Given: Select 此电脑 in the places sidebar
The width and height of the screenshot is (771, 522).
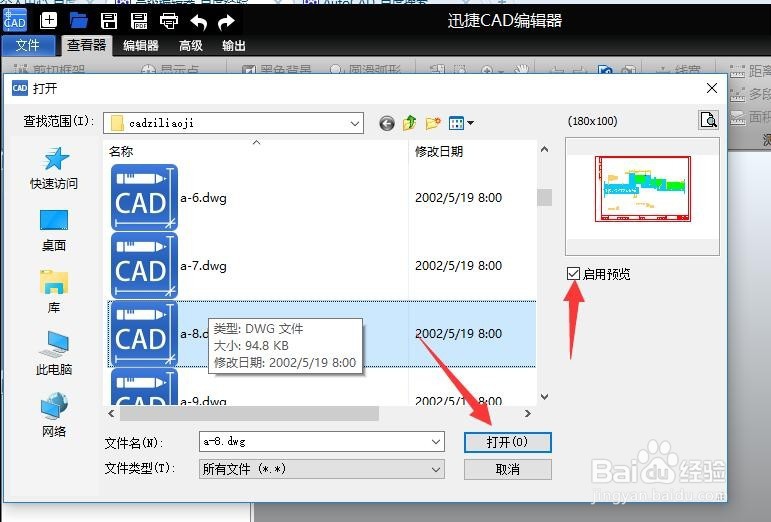Looking at the screenshot, I should click(x=54, y=353).
